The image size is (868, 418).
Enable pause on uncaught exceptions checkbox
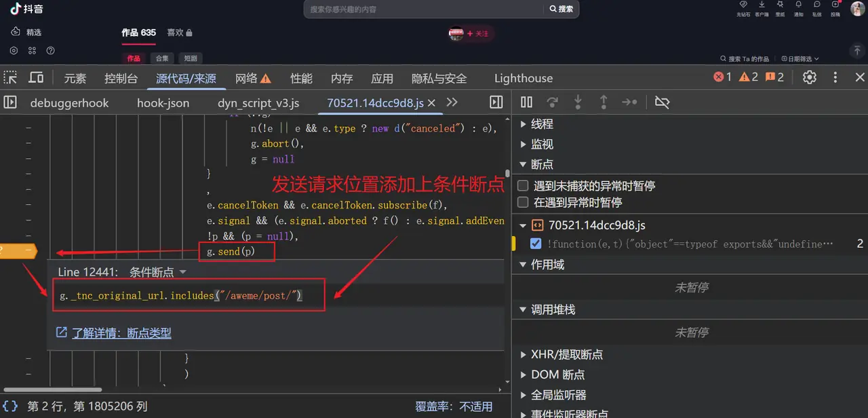coord(523,185)
